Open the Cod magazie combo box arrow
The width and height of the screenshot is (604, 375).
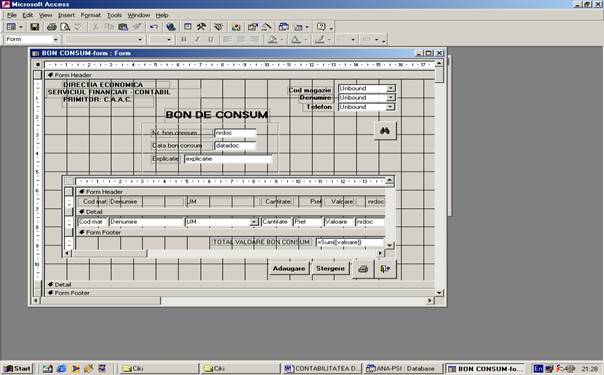pos(391,88)
